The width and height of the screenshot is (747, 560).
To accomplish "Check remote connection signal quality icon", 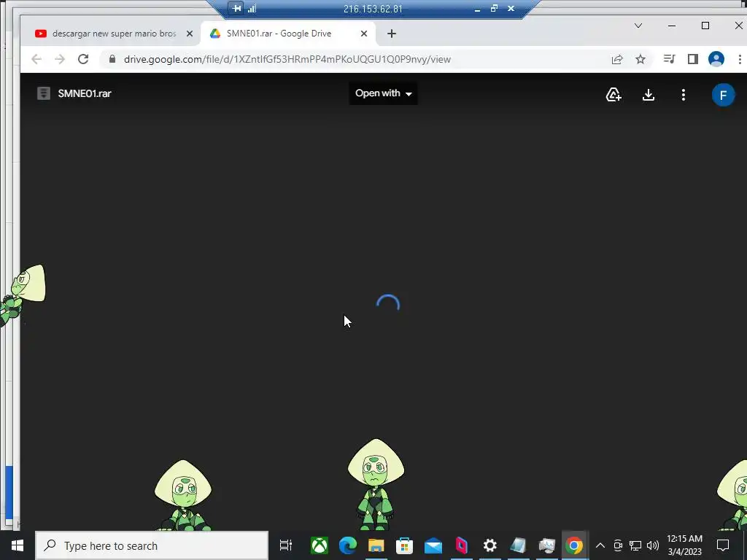I will click(252, 8).
